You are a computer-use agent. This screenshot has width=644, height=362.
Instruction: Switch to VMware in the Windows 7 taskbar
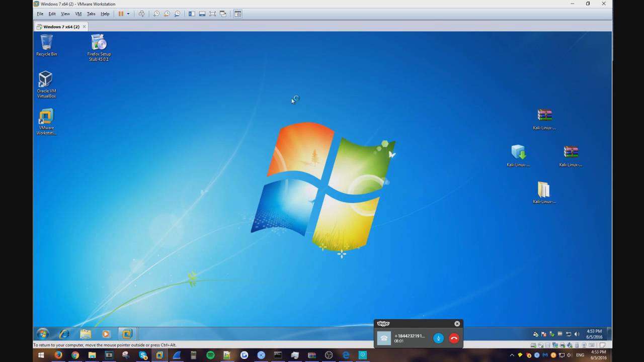pos(127,334)
